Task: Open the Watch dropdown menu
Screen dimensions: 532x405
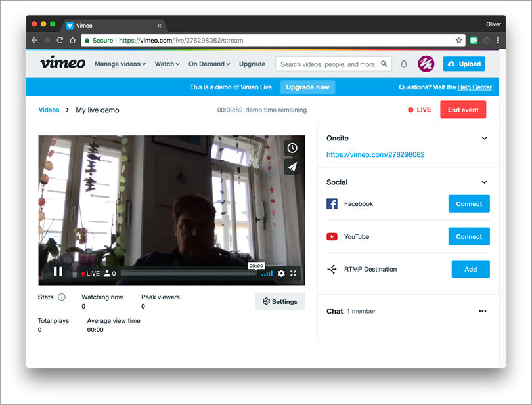Action: pos(167,64)
